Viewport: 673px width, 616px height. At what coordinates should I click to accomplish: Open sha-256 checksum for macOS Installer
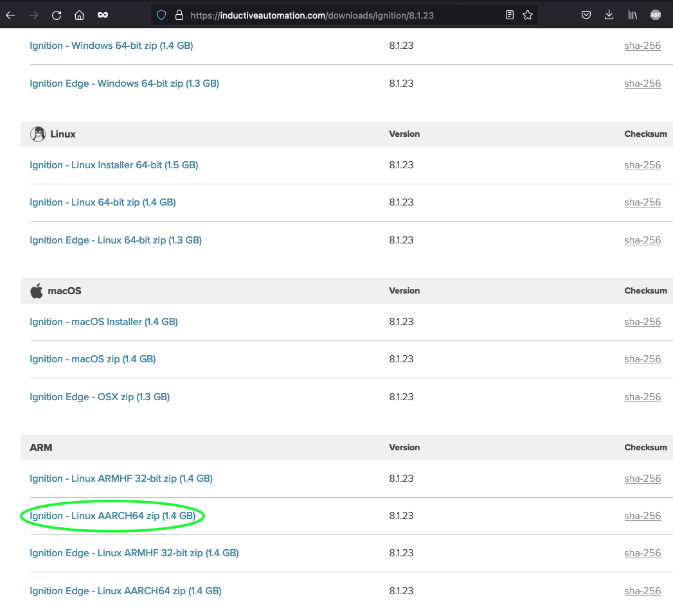click(x=643, y=322)
